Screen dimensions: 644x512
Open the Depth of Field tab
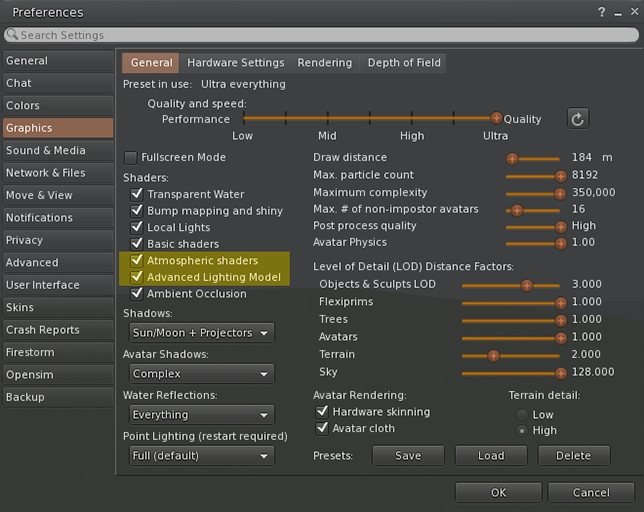[404, 63]
